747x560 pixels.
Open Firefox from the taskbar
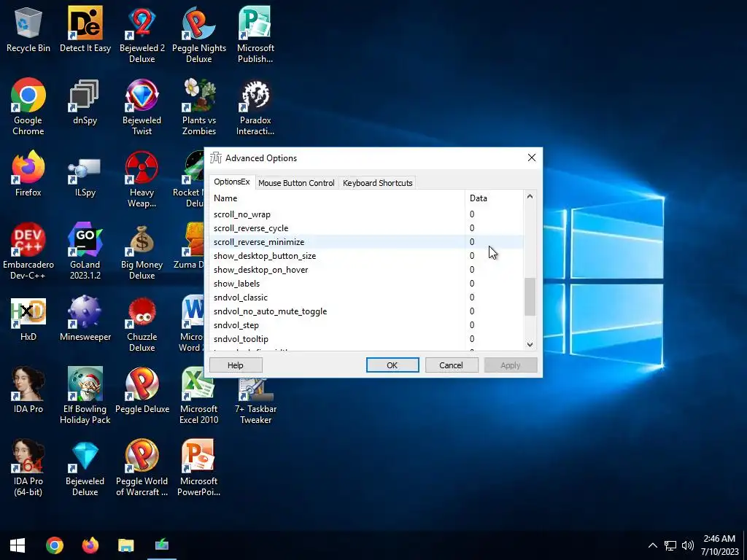click(x=90, y=545)
